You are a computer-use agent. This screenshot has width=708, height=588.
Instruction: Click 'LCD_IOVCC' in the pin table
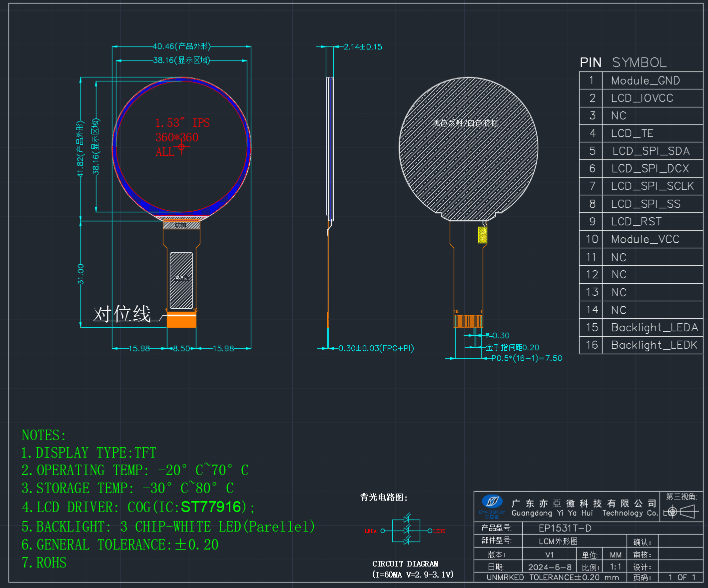click(642, 98)
